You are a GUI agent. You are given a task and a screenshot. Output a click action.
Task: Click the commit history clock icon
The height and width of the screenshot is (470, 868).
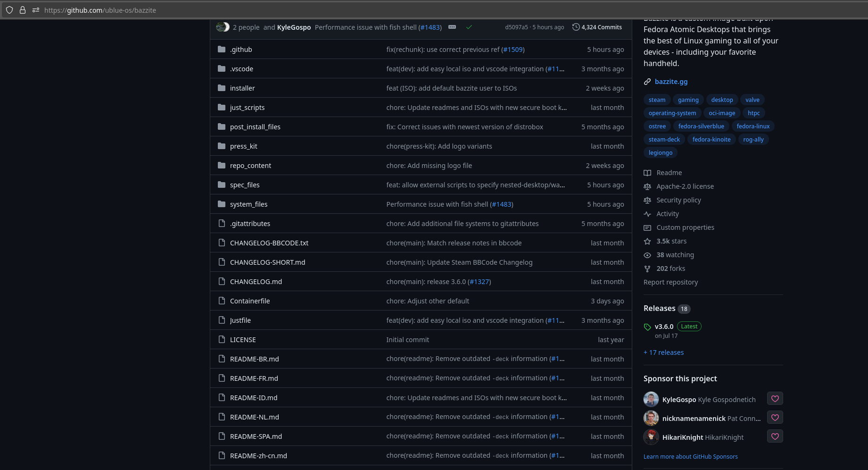tap(576, 27)
